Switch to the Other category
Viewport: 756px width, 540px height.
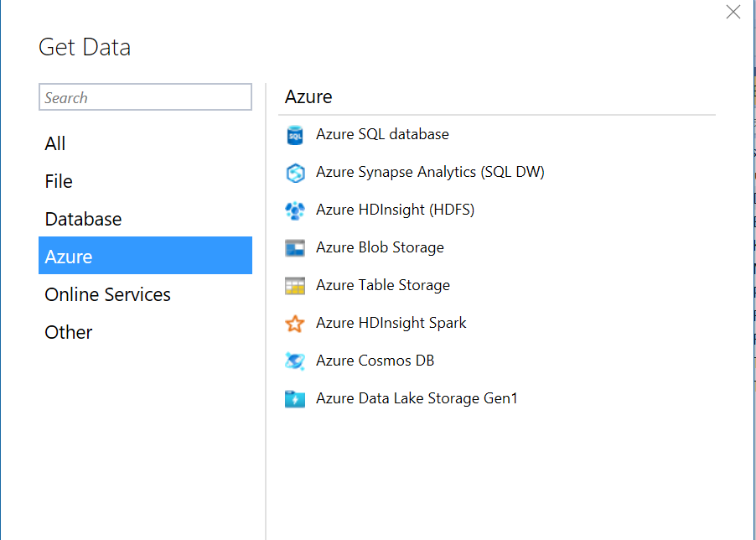145,332
